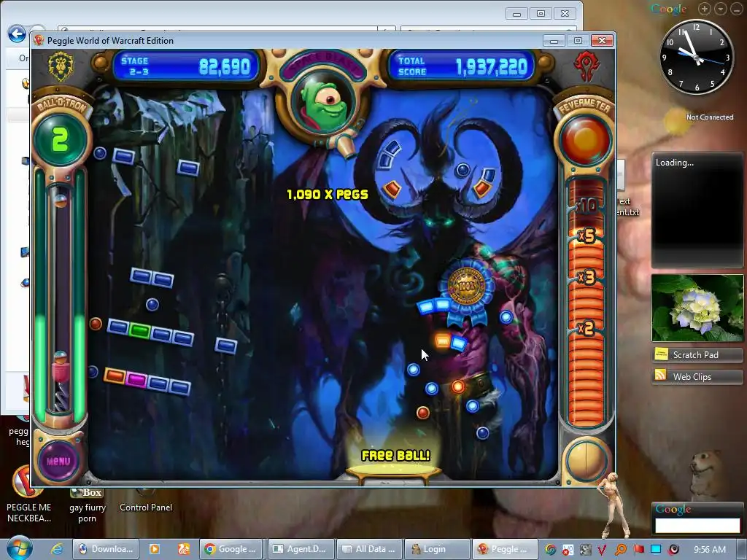Image resolution: width=747 pixels, height=560 pixels.
Task: Click the orange brick peg next to magenta
Action: 115,376
